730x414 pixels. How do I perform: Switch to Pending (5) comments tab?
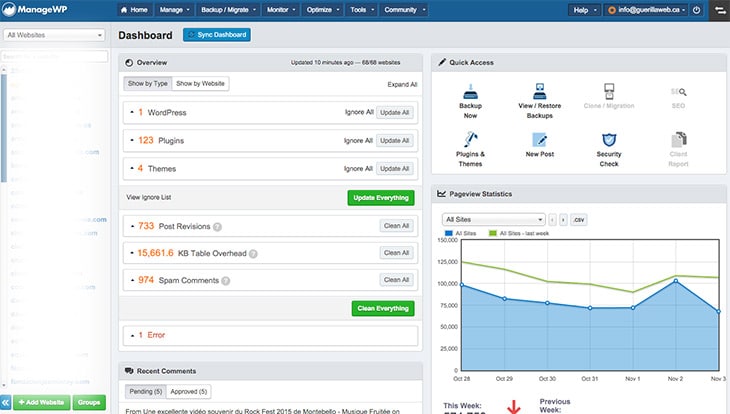point(146,392)
